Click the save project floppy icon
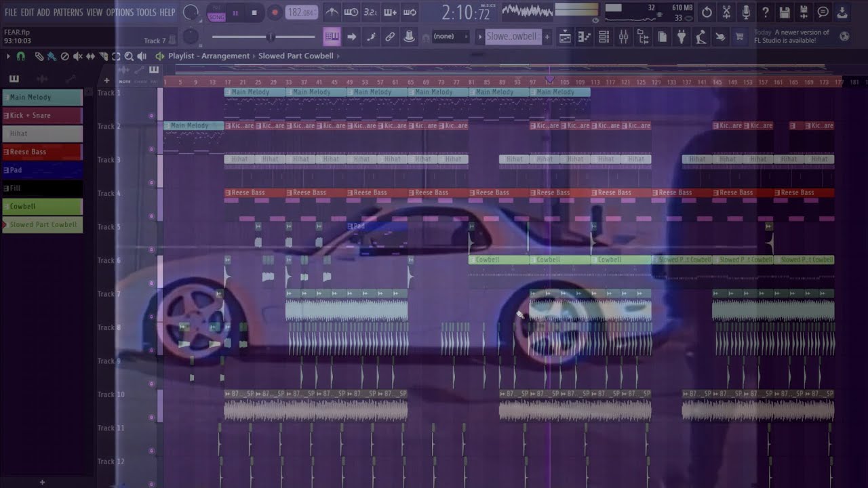This screenshot has height=488, width=868. coord(785,12)
